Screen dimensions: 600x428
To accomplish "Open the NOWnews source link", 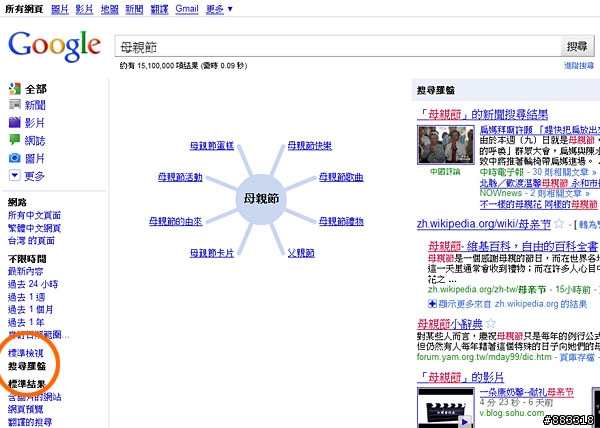I will click(x=501, y=193).
